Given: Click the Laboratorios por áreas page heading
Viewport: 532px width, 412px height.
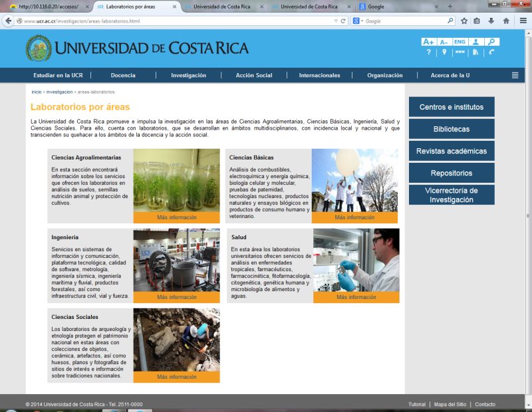Looking at the screenshot, I should pos(80,107).
